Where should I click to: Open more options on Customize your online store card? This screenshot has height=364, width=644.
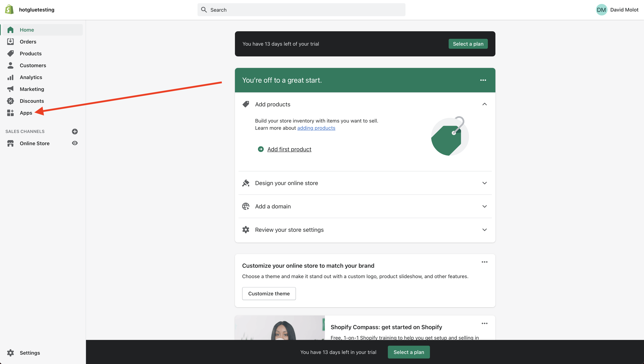(x=485, y=262)
